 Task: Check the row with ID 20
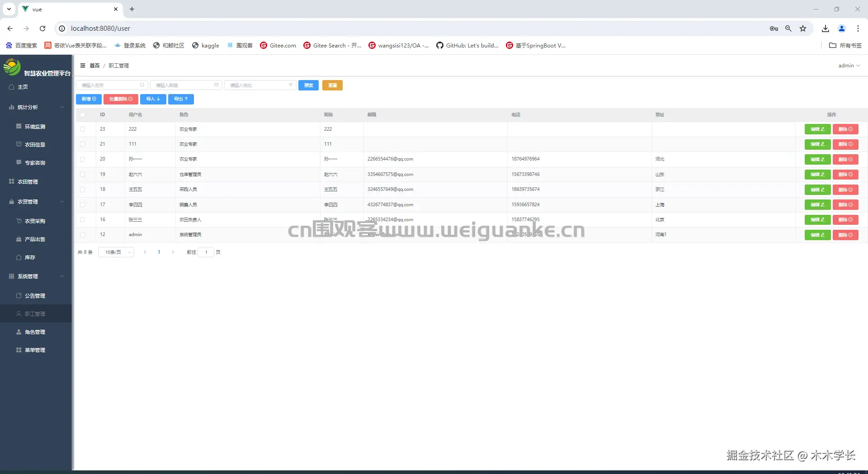(x=82, y=159)
